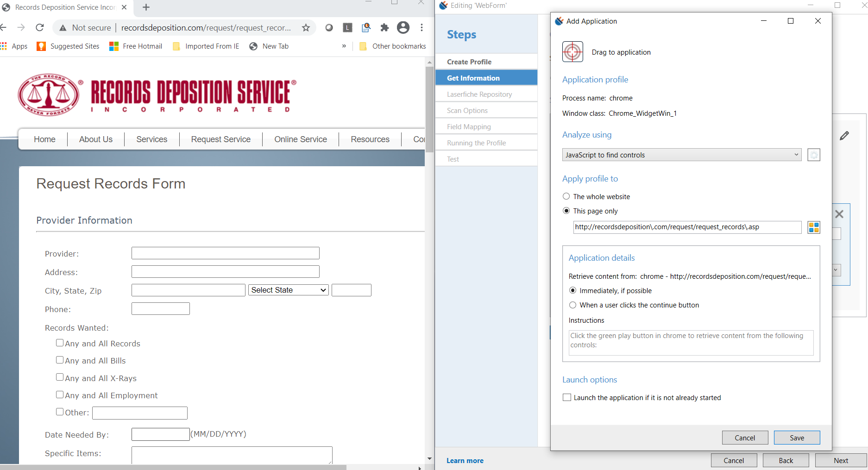Click into the Provider text field
The width and height of the screenshot is (868, 470).
click(225, 253)
